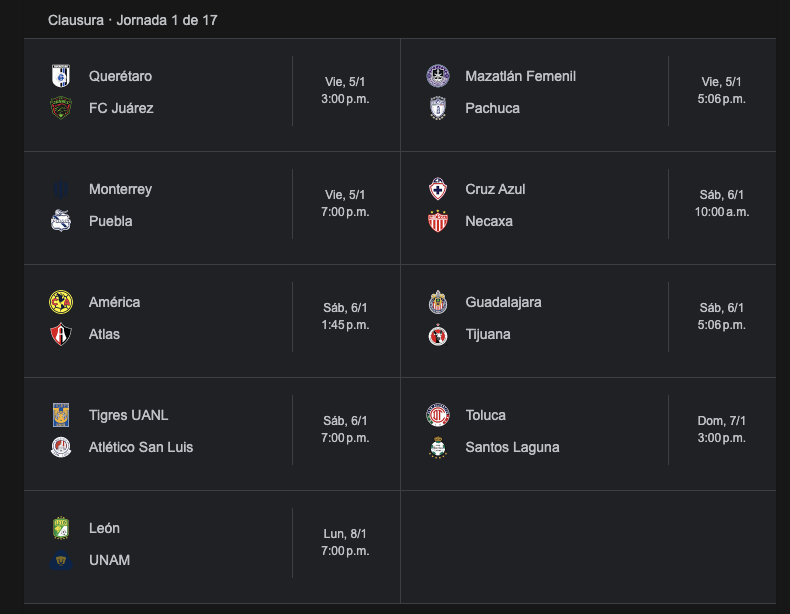Click the Cruz Azul crest icon

point(438,189)
